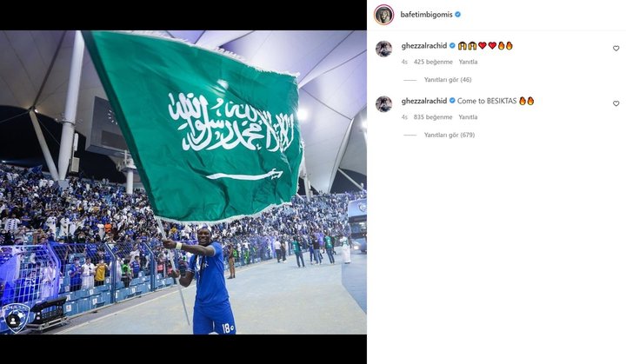Open the 4s timestamp of first comment
The image size is (626, 364).
click(x=404, y=62)
